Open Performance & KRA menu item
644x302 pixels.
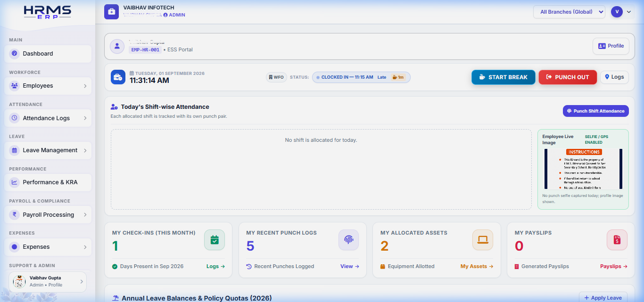[48, 182]
